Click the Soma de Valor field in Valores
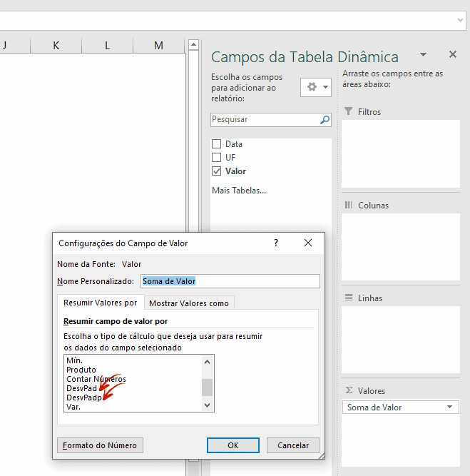 (401, 407)
